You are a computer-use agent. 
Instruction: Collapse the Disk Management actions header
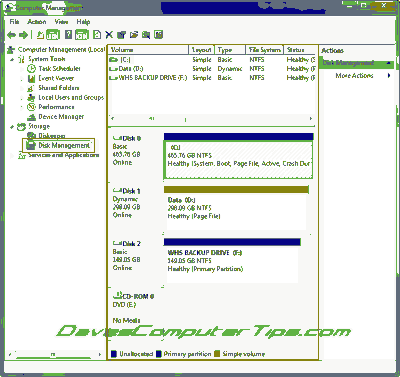(x=389, y=63)
